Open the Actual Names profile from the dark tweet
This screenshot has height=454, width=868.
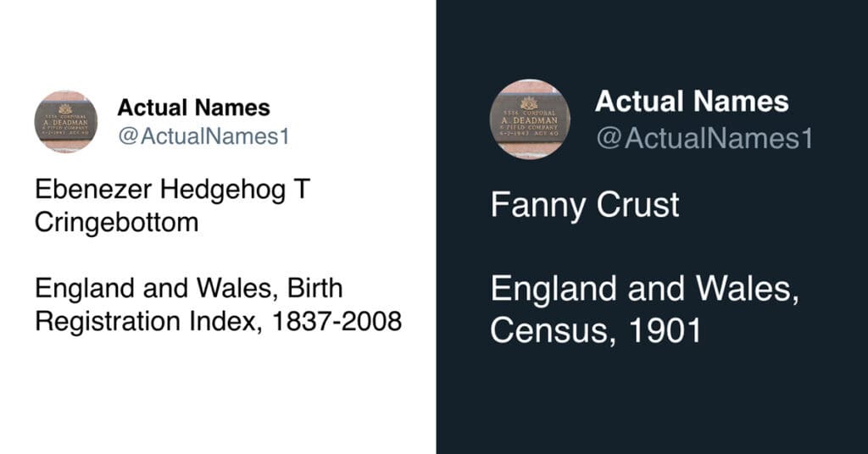click(x=691, y=102)
